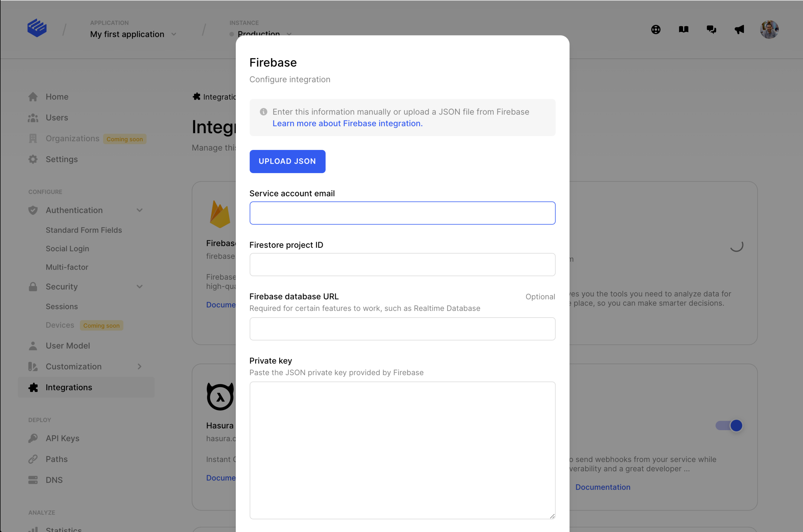Click the Security lock icon
Image resolution: width=803 pixels, height=532 pixels.
pyautogui.click(x=33, y=287)
